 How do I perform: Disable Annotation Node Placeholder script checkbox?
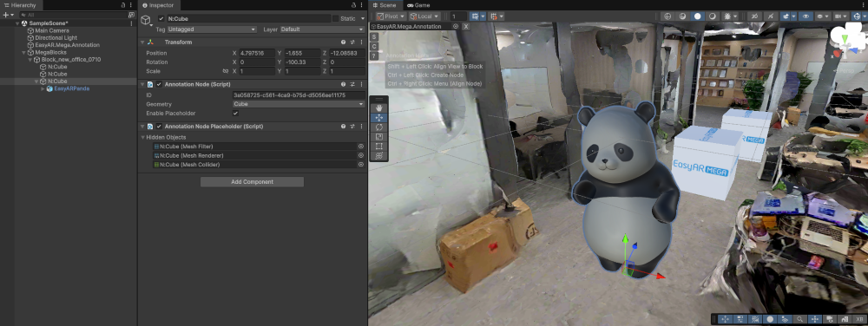[x=160, y=127]
